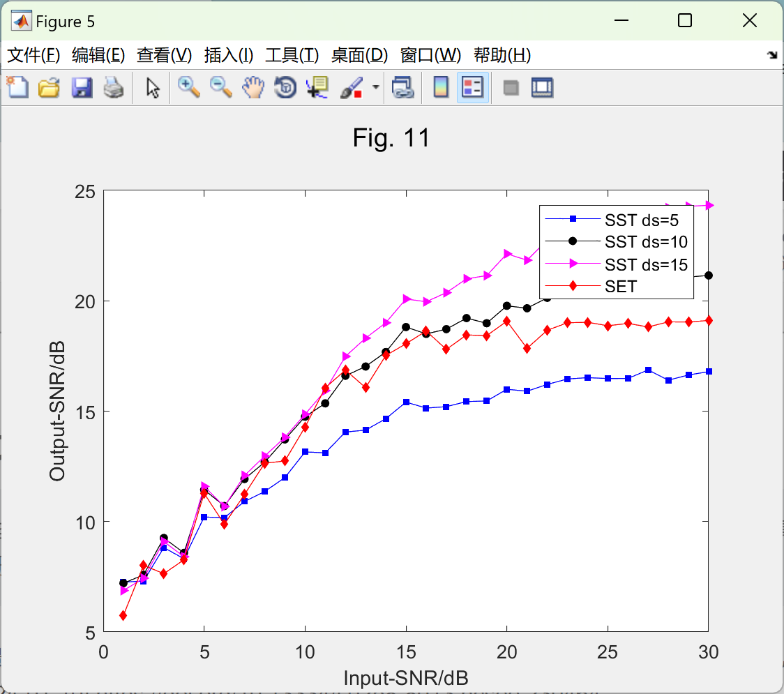Click the Show Plot Tools icon
This screenshot has width=784, height=694.
[x=542, y=87]
